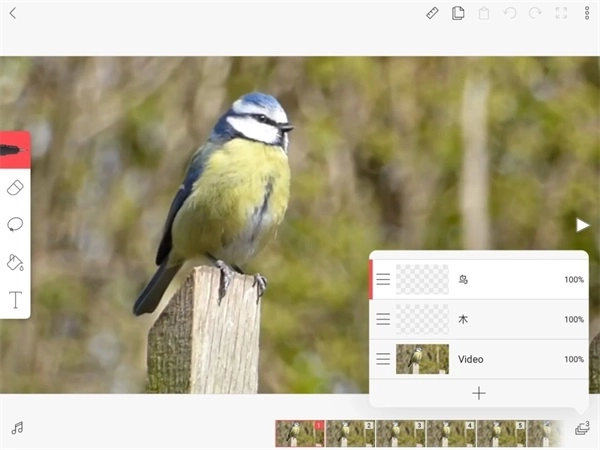Image resolution: width=600 pixels, height=450 pixels.
Task: Toggle the layers panel icon
Action: (x=582, y=428)
